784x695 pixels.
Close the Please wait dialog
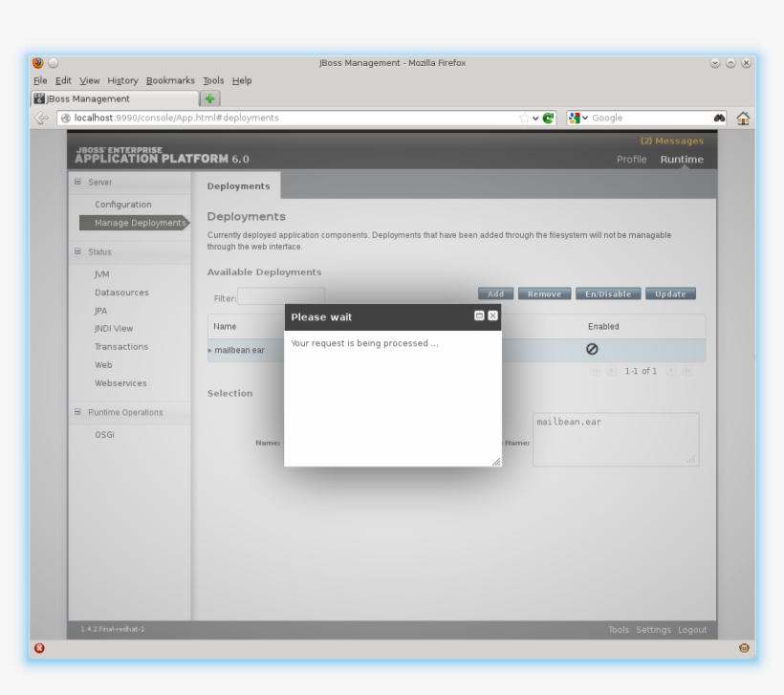point(492,316)
